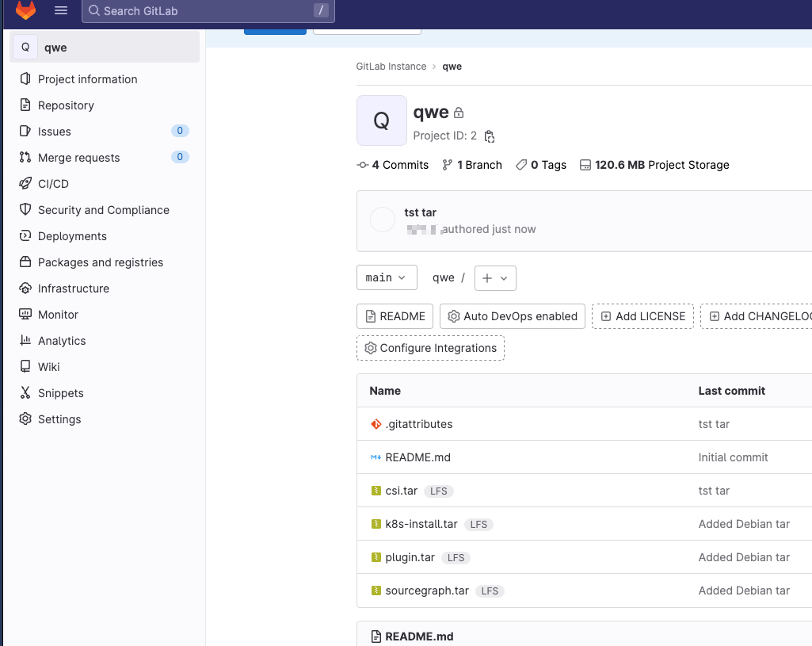Open README.md in file list
The image size is (812, 646).
(x=418, y=457)
